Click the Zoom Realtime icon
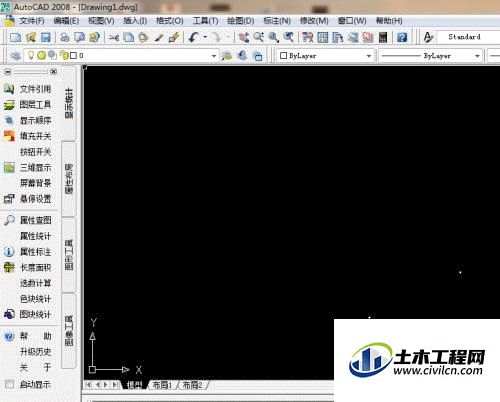Screen dimensions: 500x402 (259, 37)
